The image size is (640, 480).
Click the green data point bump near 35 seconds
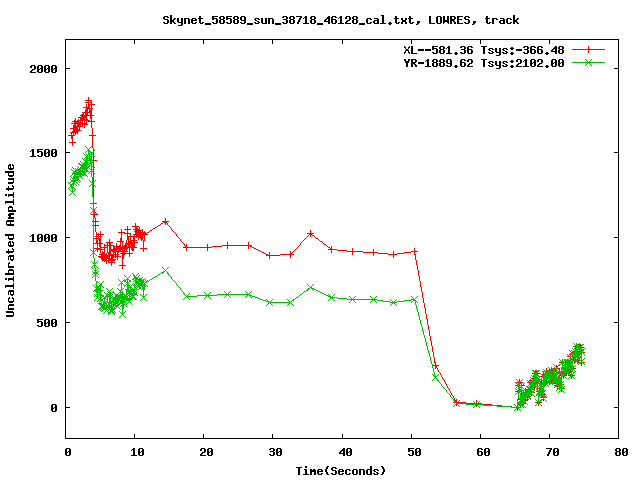311,287
